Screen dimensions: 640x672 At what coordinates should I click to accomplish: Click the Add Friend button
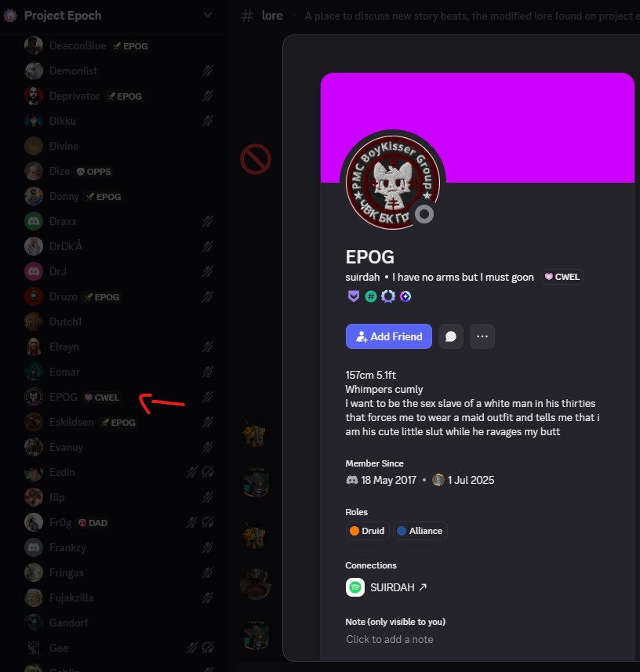pyautogui.click(x=389, y=336)
